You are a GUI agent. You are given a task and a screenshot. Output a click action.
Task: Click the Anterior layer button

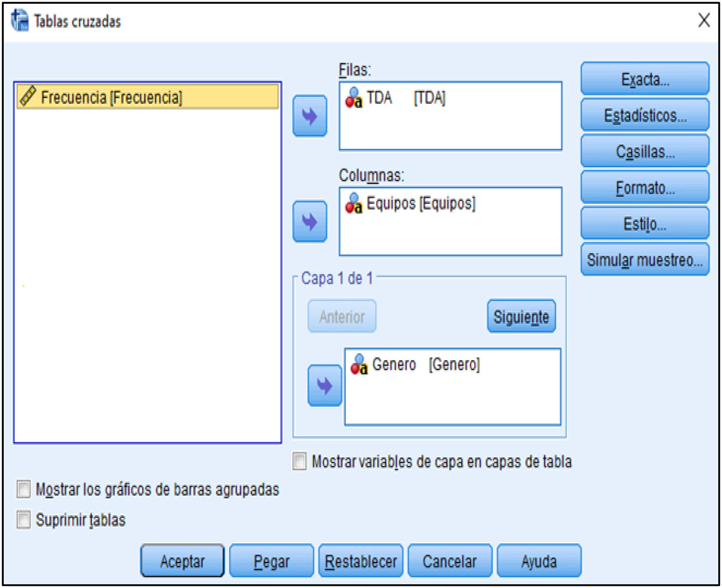[x=342, y=317]
